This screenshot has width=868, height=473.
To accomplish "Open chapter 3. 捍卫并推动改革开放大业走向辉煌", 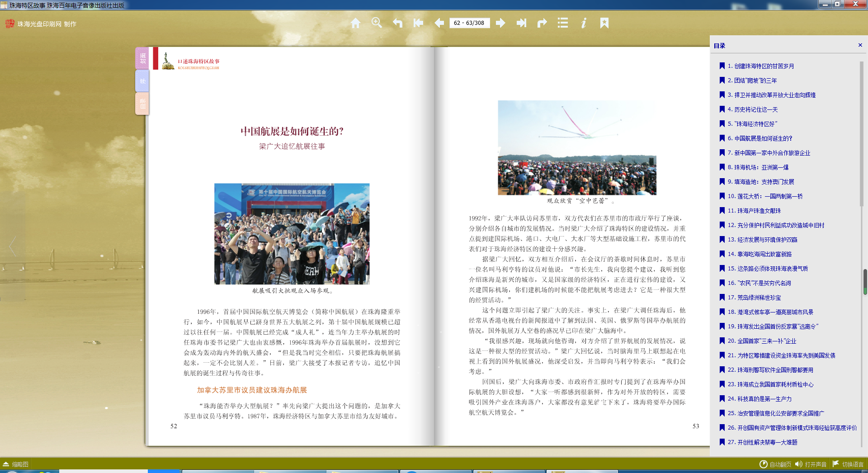I will tap(772, 95).
